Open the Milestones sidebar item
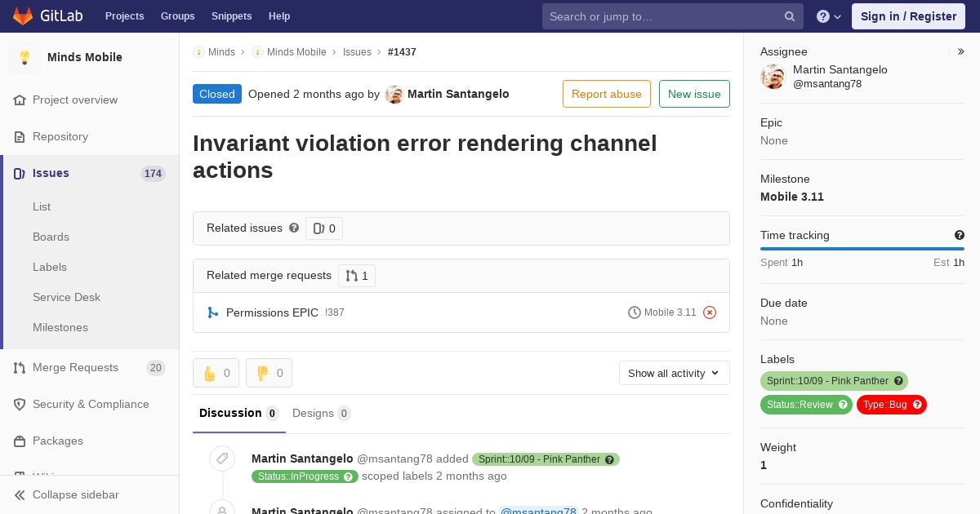The image size is (980, 514). (60, 327)
